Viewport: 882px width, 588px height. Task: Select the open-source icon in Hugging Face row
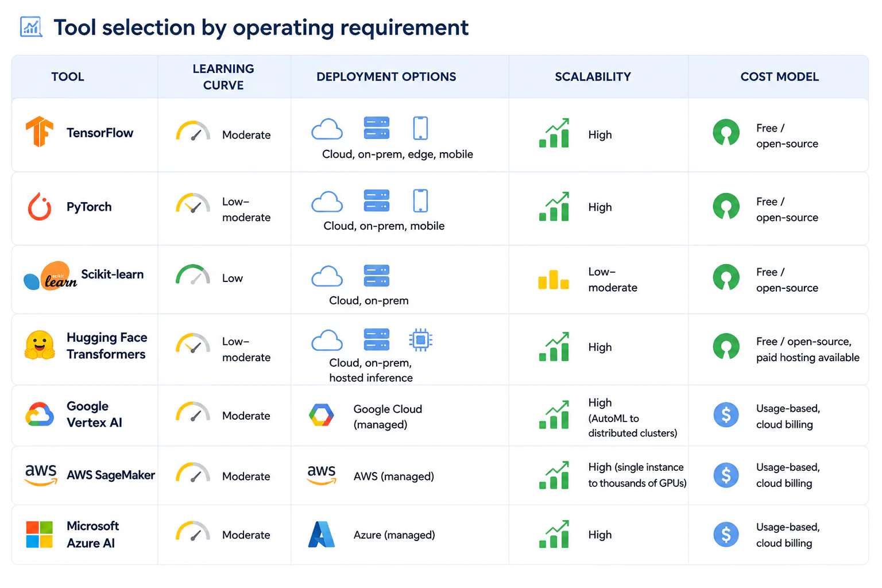(x=726, y=346)
